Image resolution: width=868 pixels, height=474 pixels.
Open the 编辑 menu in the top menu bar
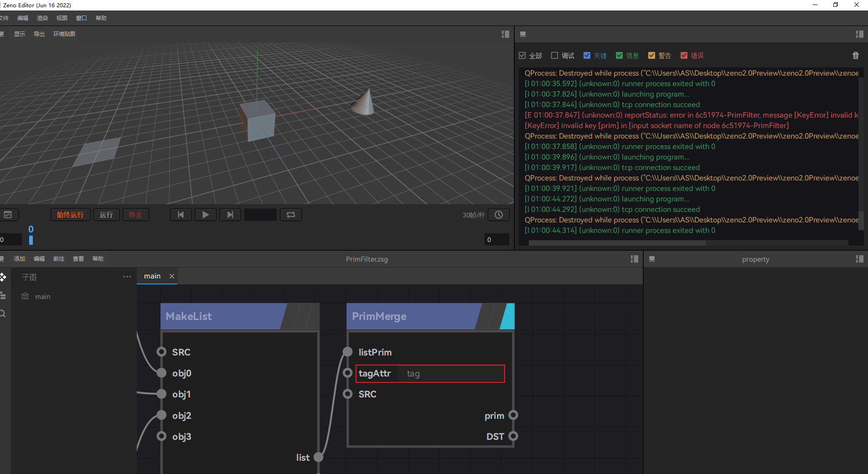tap(23, 18)
